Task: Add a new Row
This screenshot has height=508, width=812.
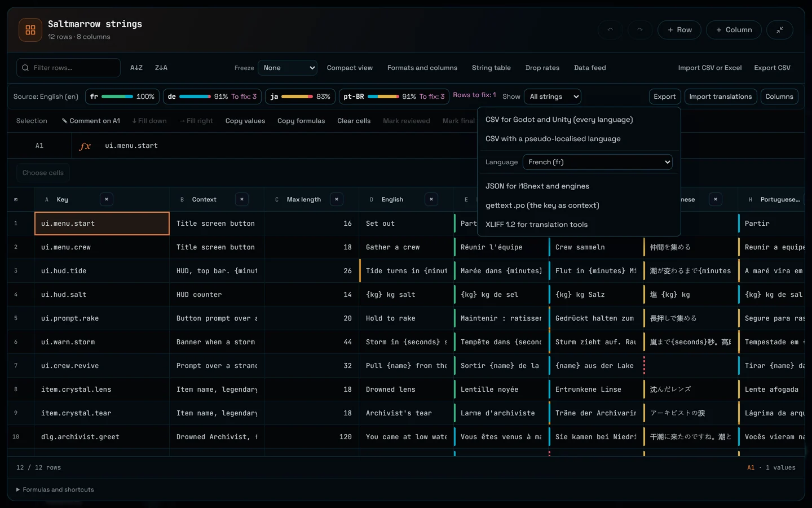Action: (679, 30)
